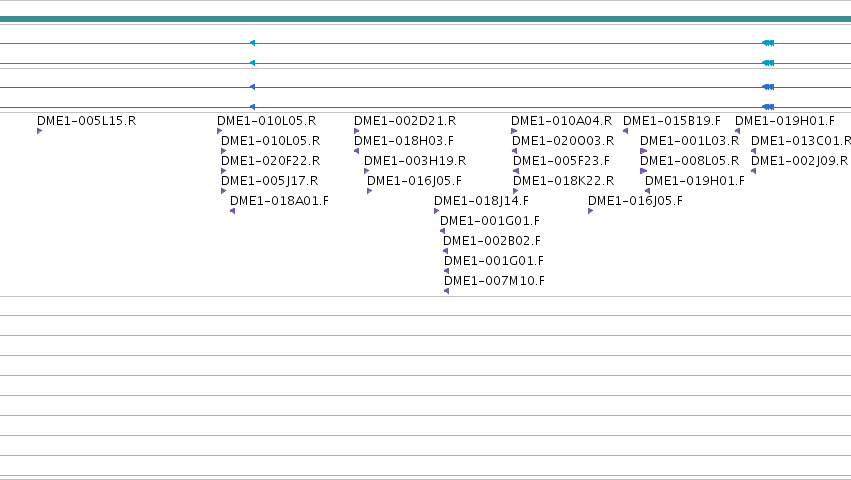This screenshot has width=851, height=480.
Task: Click the arrow marker under DME1-010A04.R
Action: (513, 131)
